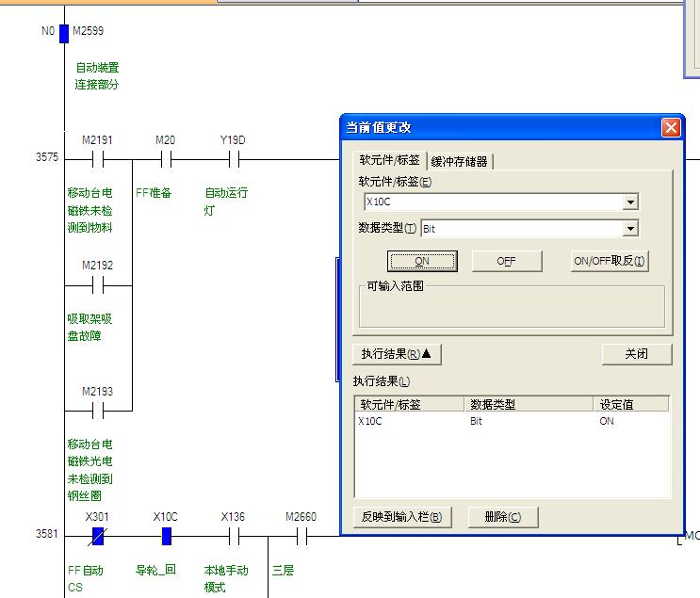Click the 反映到输入栏 button
This screenshot has width=700, height=598.
click(401, 517)
